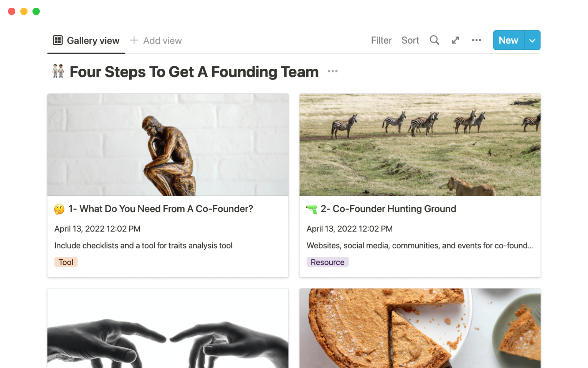Click the water pistol emoji icon
The height and width of the screenshot is (368, 588).
[x=311, y=209]
